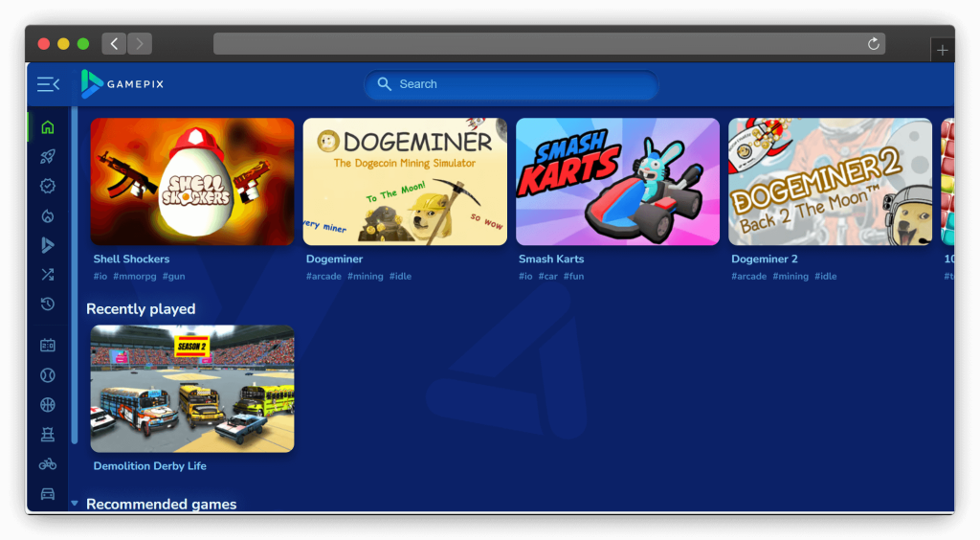Click the verified badge icon in sidebar
The height and width of the screenshot is (540, 980).
click(48, 187)
